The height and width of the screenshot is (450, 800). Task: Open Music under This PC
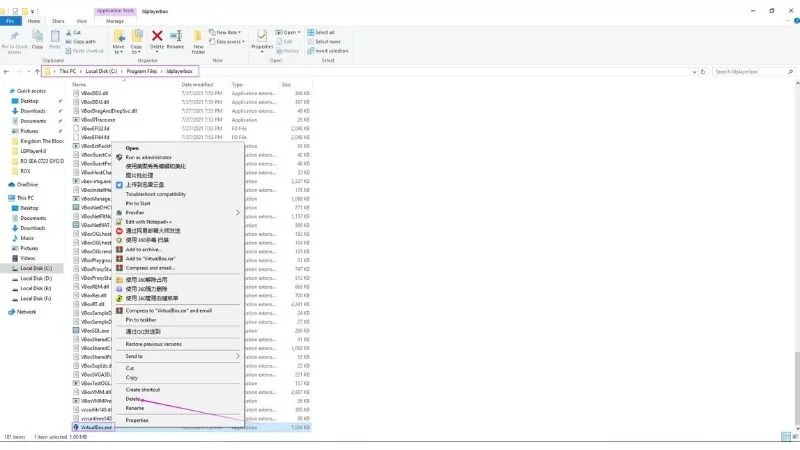click(x=27, y=238)
